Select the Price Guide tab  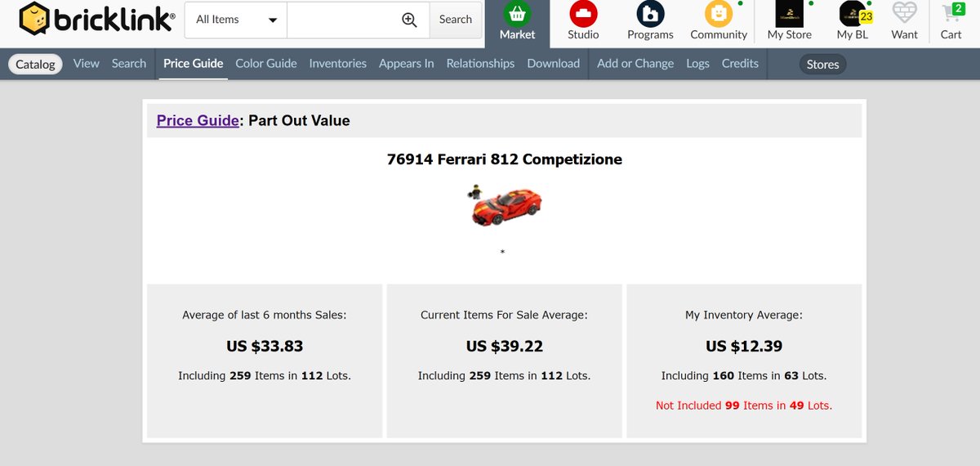(193, 64)
